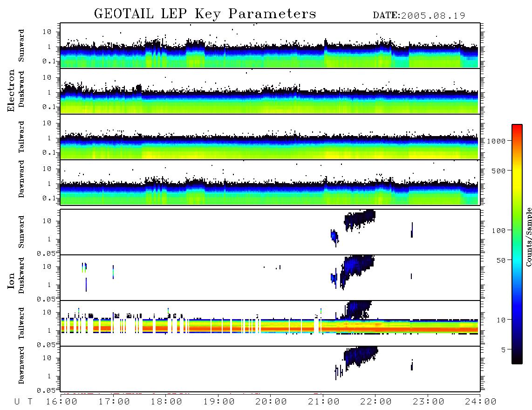The width and height of the screenshot is (532, 410).
Task: Select the Ion "Sunward" panel label
Action: [21, 232]
